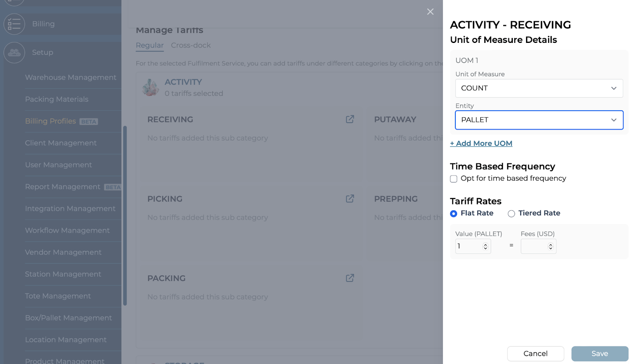Open the Unit of Measure COUNT dropdown
642x364 pixels.
click(x=539, y=88)
